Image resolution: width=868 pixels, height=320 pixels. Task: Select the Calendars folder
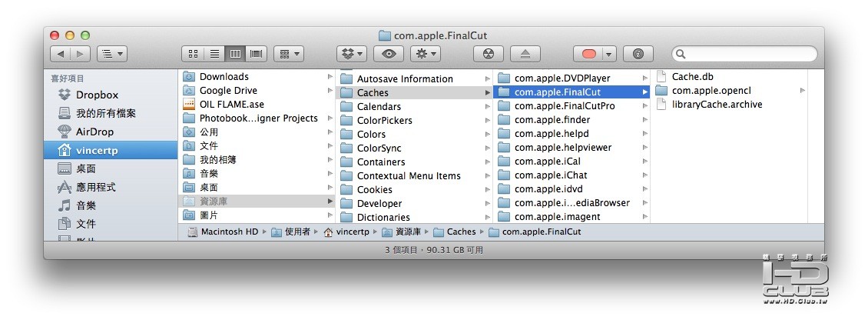point(415,106)
